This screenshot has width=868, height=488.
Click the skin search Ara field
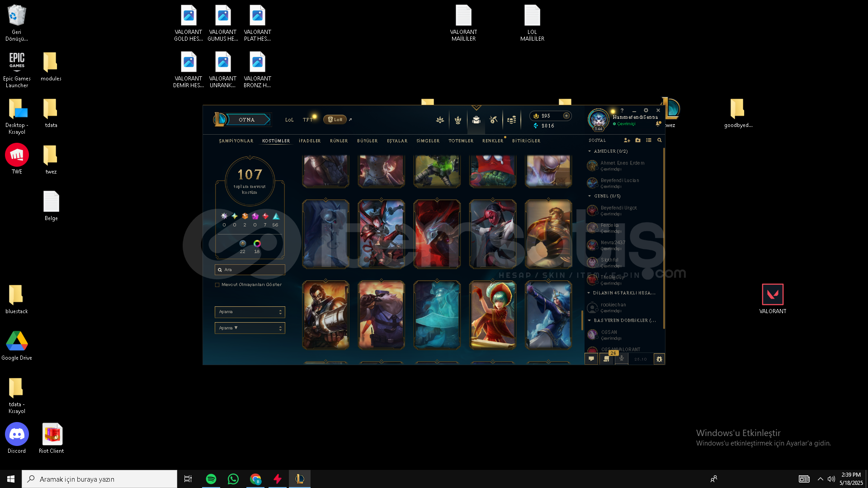coord(250,270)
